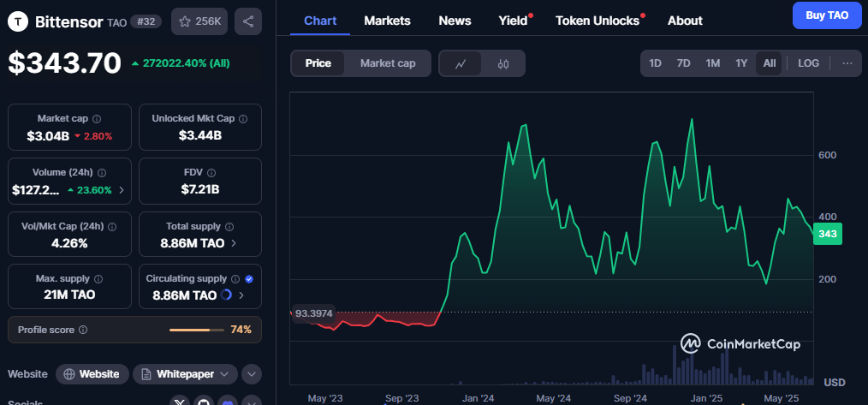Open the Whitepaper dropdown

[185, 374]
